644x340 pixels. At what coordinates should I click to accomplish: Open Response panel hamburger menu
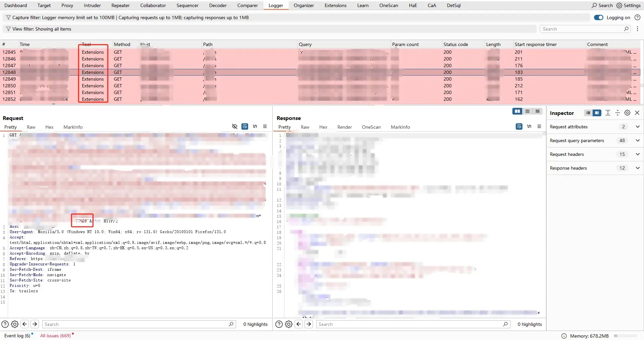coord(539,126)
